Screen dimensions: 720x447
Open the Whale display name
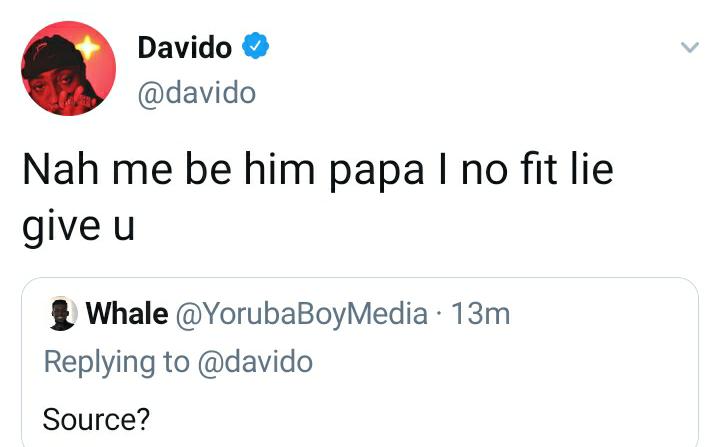click(x=126, y=314)
